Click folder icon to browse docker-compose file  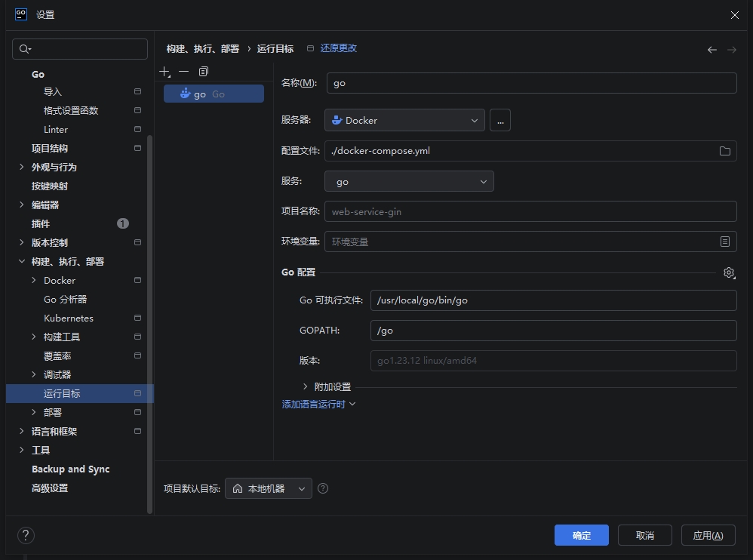(724, 151)
